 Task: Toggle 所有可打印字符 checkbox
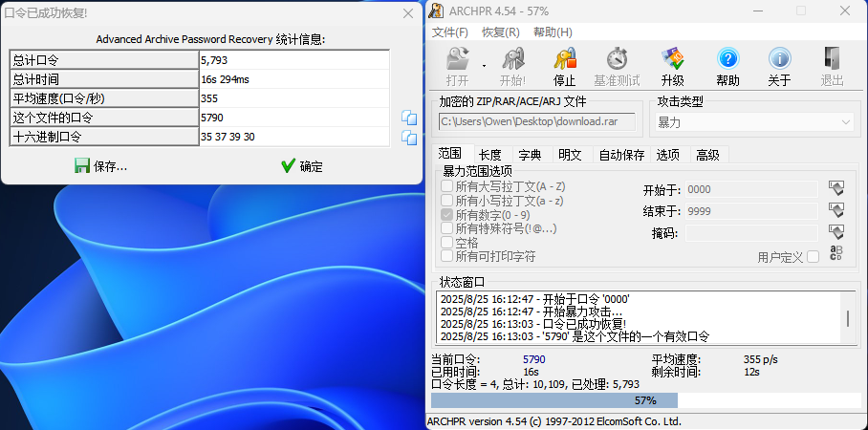click(446, 256)
